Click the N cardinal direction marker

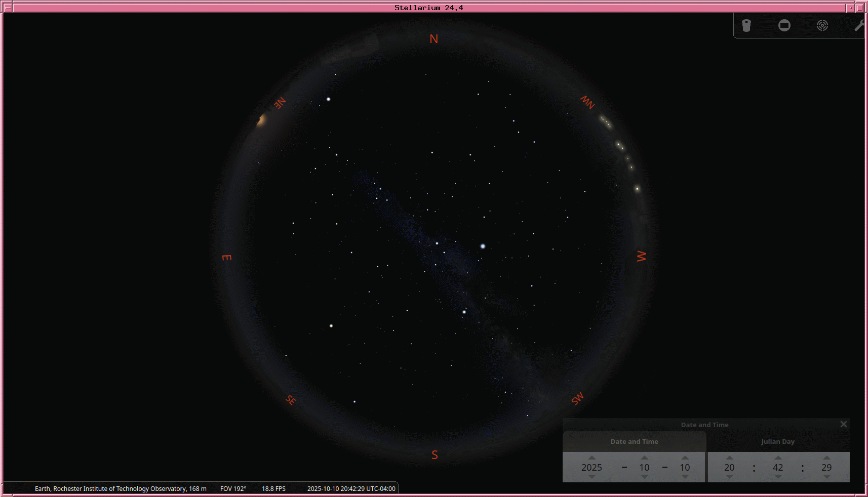(433, 39)
